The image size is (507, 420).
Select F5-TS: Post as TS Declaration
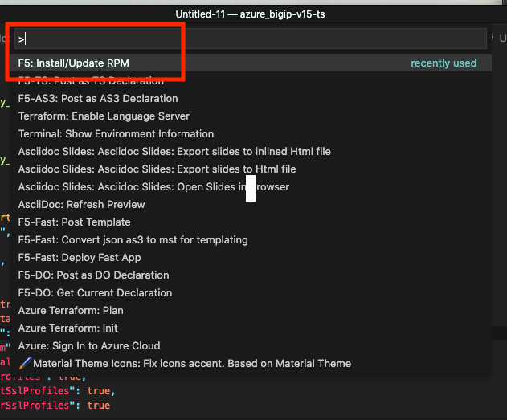(x=91, y=80)
